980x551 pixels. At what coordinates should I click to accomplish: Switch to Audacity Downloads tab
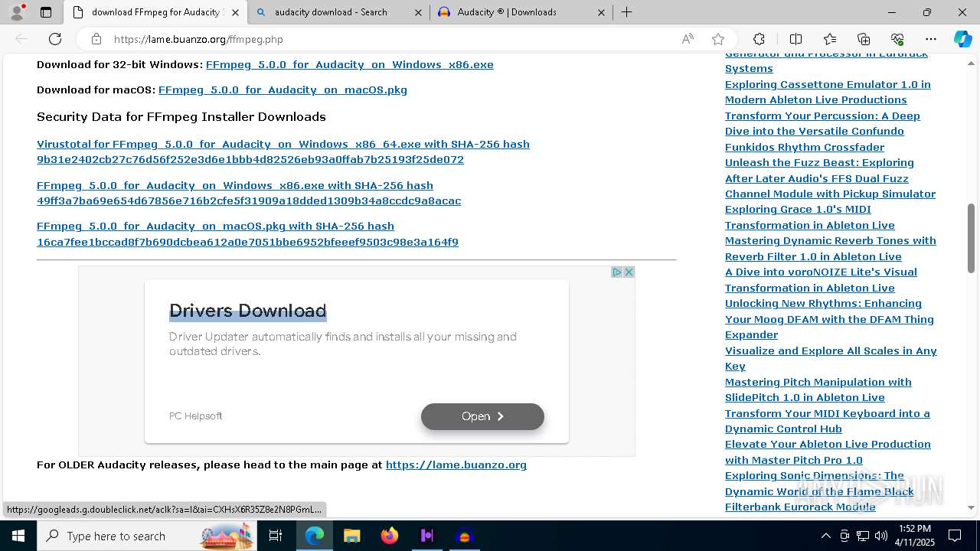[521, 12]
